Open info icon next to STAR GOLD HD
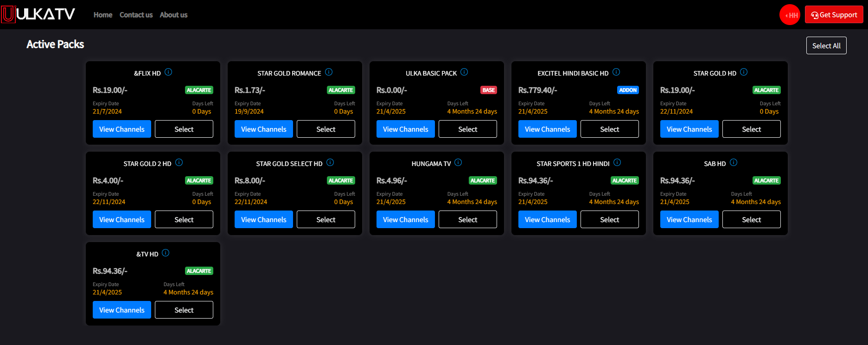 744,72
